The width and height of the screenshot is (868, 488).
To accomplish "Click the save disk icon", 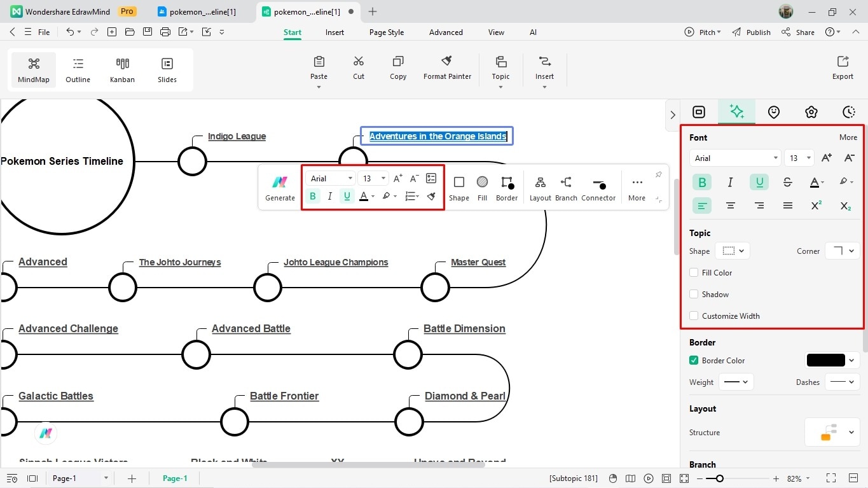I will point(148,32).
